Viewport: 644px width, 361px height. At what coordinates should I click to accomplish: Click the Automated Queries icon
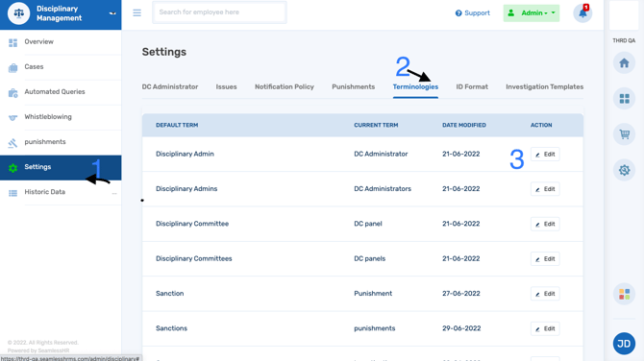point(13,93)
